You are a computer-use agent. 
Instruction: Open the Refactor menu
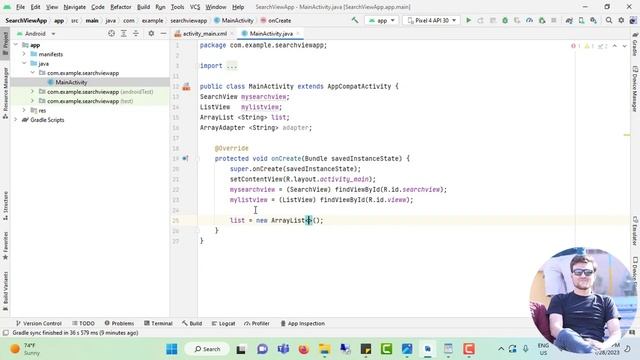[x=120, y=7]
